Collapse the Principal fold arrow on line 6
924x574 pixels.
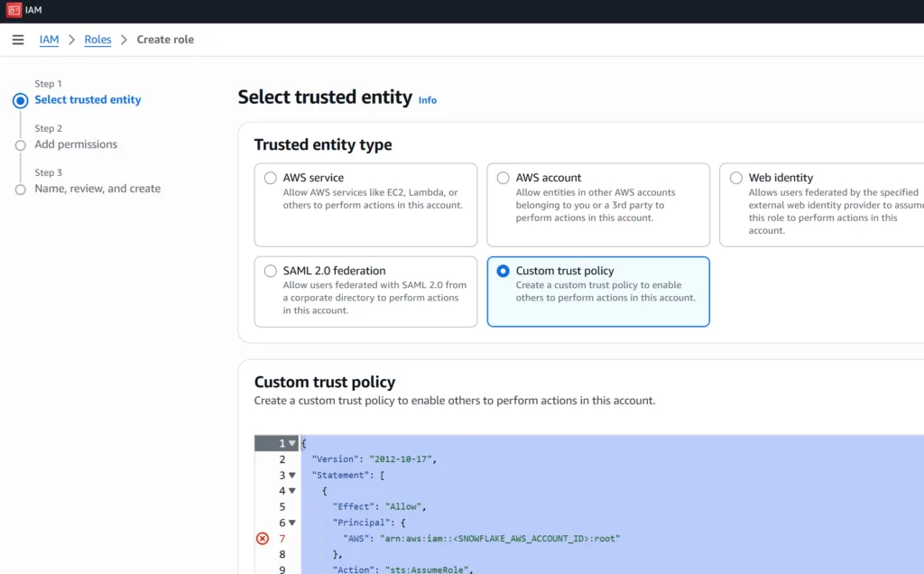pyautogui.click(x=291, y=523)
